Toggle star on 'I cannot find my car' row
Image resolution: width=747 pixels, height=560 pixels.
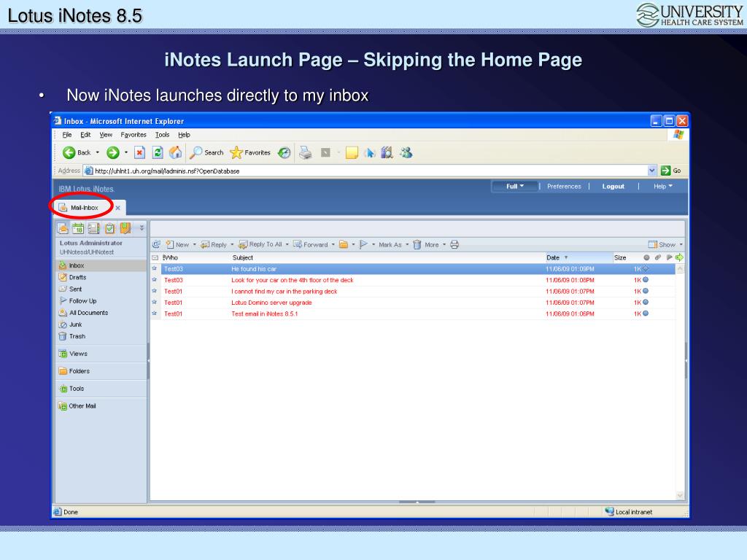[155, 291]
